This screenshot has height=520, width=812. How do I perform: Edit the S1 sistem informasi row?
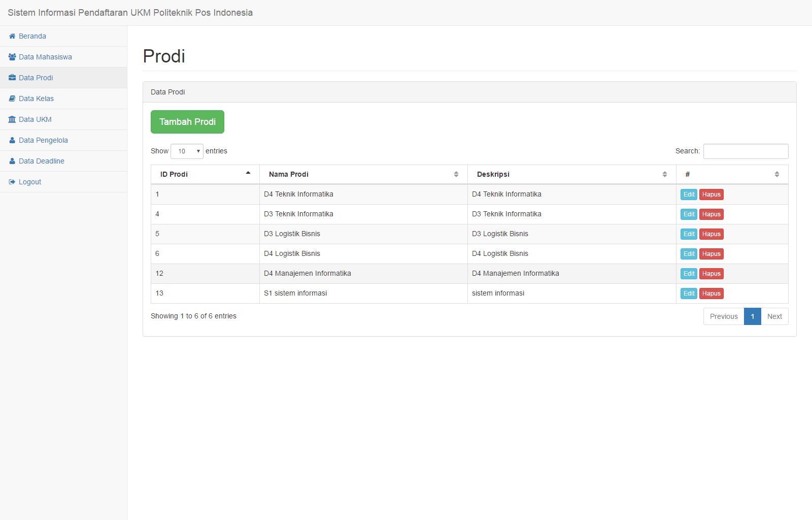click(689, 294)
